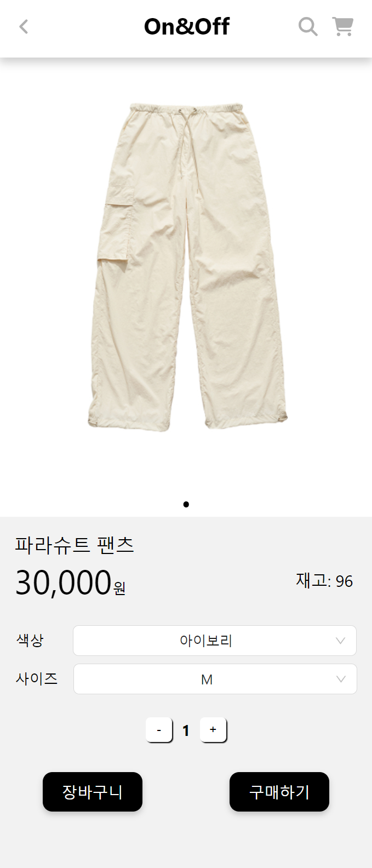This screenshot has width=372, height=868.
Task: Open the 색상 dropdown showing 아이보리
Action: pyautogui.click(x=215, y=641)
